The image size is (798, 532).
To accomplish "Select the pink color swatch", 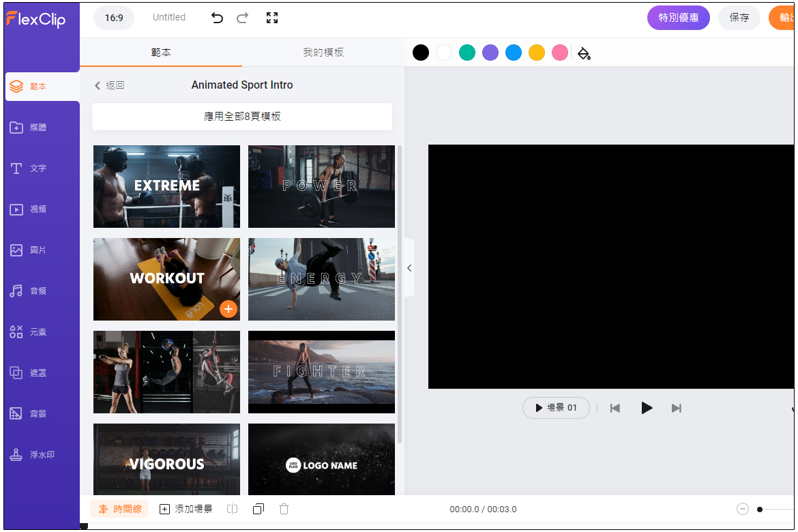I will (x=560, y=53).
